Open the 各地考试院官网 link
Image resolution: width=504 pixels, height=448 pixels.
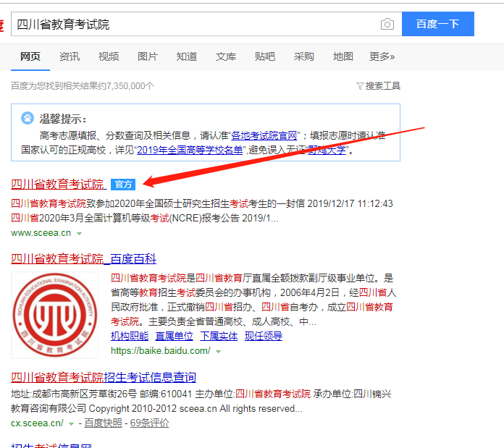(x=264, y=135)
